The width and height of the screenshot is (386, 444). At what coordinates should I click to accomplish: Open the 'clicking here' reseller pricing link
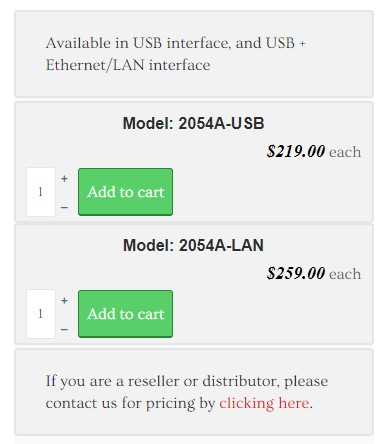[265, 403]
